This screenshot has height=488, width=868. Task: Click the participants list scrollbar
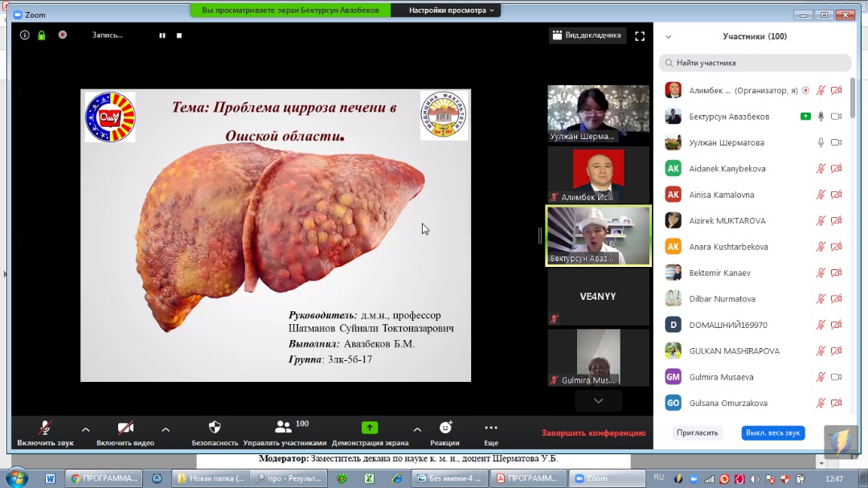[853, 97]
